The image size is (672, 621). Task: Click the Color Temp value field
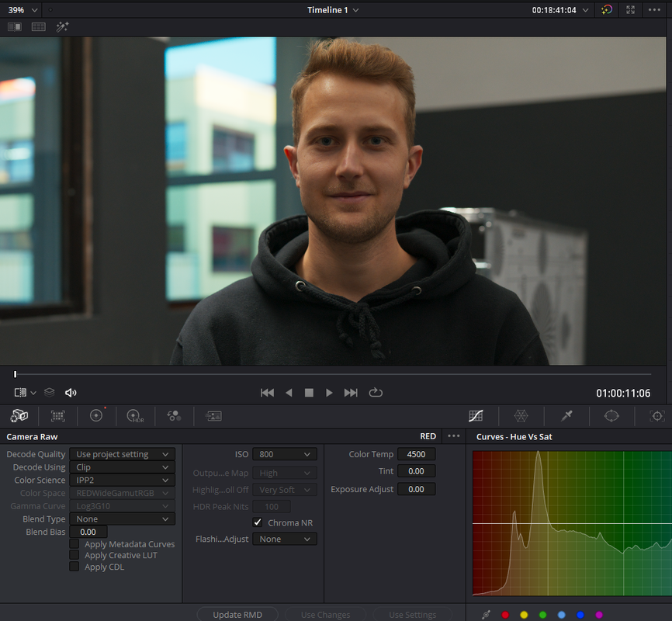(x=416, y=454)
